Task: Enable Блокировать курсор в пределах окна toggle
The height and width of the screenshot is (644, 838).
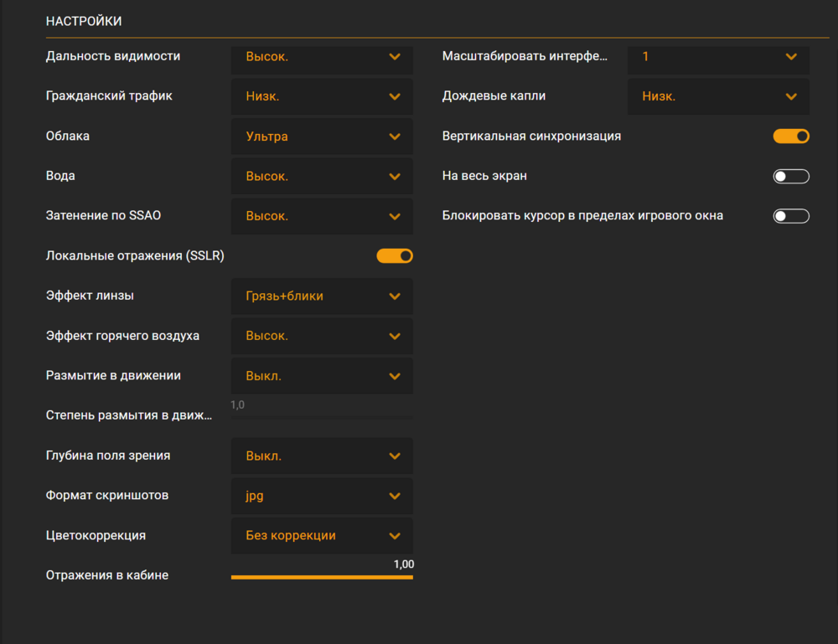Action: [791, 216]
